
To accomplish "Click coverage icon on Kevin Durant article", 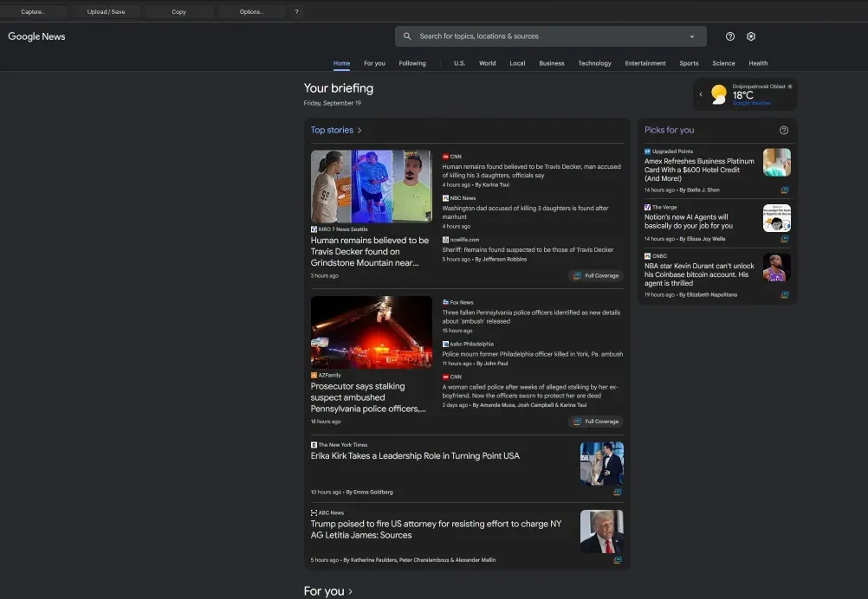I will click(x=785, y=294).
